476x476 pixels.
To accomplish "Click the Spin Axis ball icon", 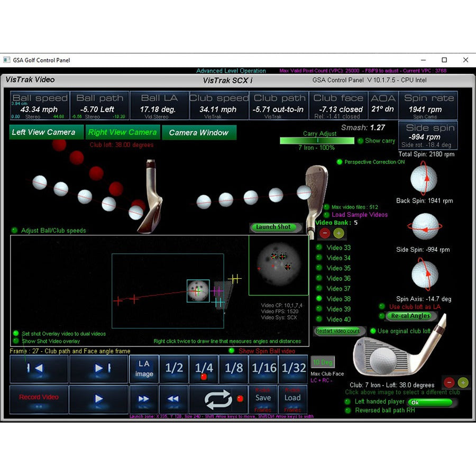I will click(x=425, y=274).
